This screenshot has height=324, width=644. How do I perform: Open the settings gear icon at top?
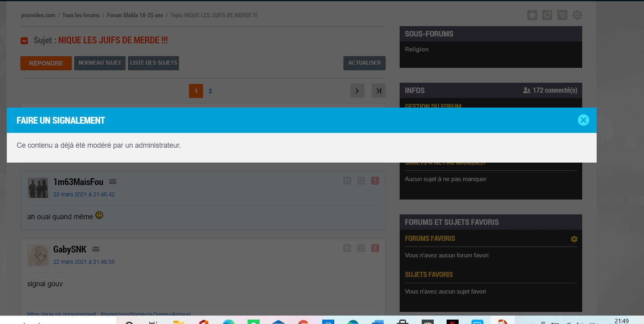[x=577, y=15]
